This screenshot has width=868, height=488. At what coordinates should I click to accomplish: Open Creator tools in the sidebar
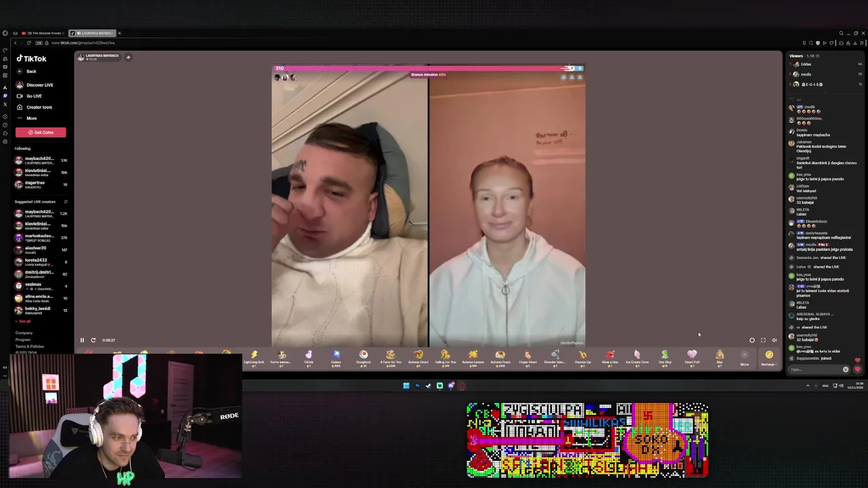[x=35, y=107]
